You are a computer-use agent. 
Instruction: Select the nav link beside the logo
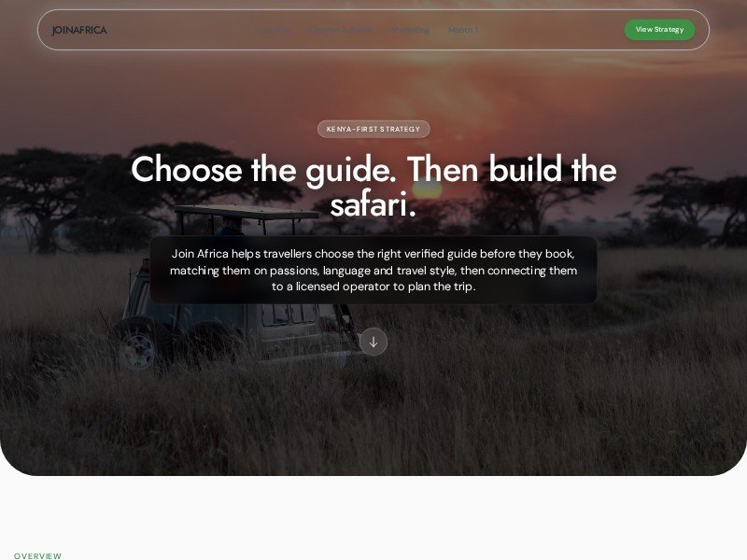[x=273, y=30]
